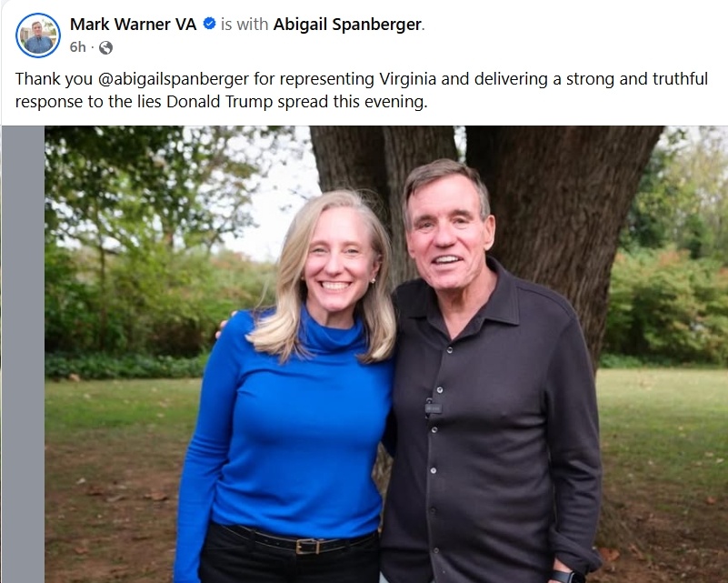
Task: Click the Public globe privacy icon
Action: [105, 47]
